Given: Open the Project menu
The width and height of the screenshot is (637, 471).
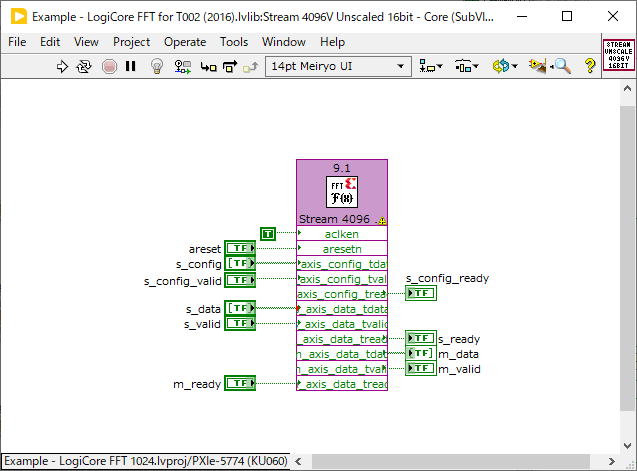Looking at the screenshot, I should coord(131,42).
